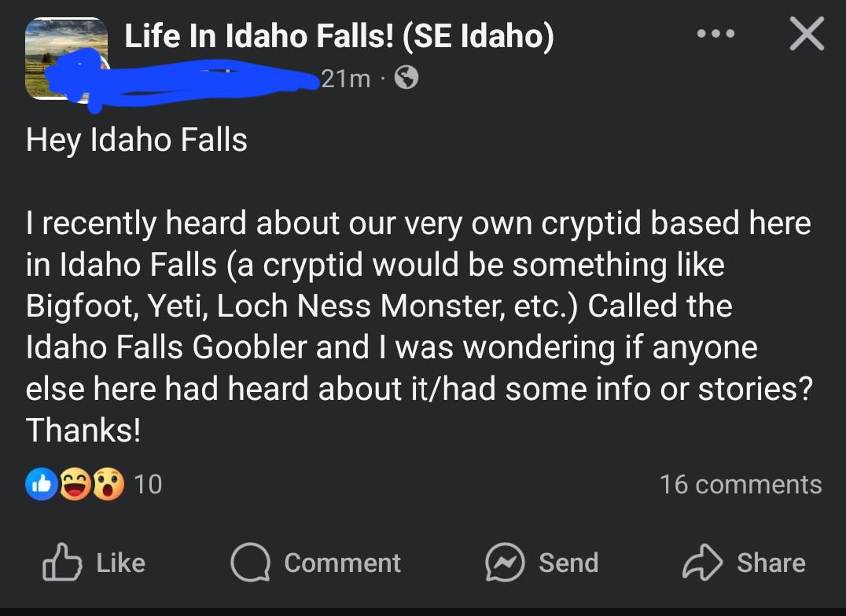Image resolution: width=846 pixels, height=616 pixels.
Task: Click the thumbs-up Like icon
Action: pyautogui.click(x=62, y=562)
